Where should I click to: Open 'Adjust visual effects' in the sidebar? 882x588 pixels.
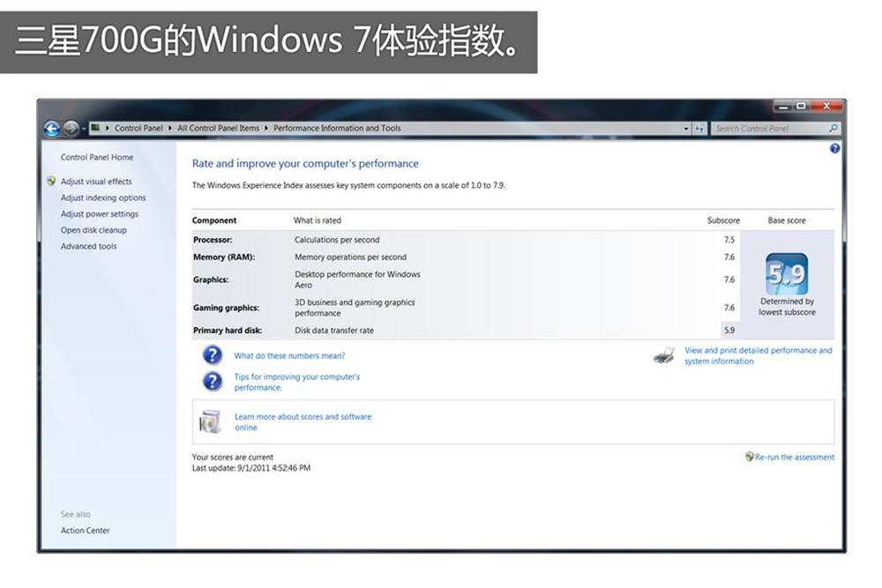96,182
